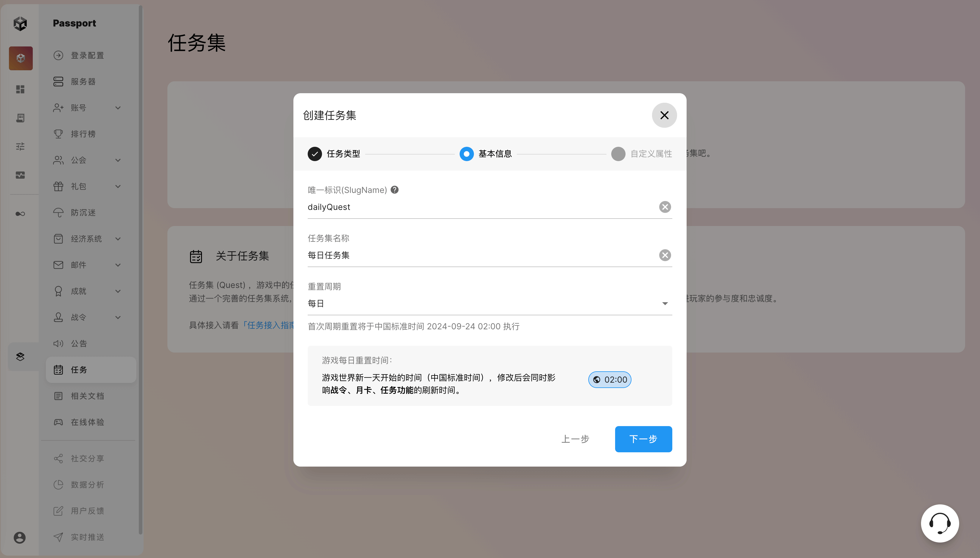Click the 上一步 button
The image size is (980, 558).
coord(575,439)
